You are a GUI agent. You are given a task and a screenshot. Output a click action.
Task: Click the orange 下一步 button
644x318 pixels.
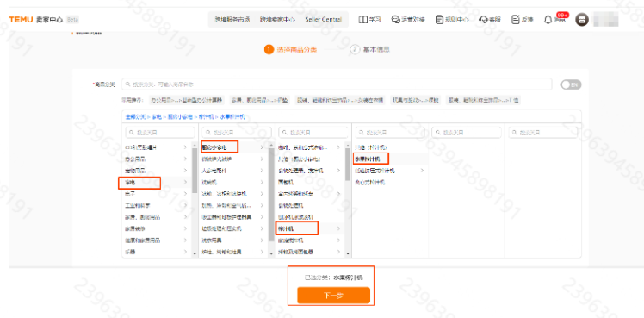click(x=333, y=296)
